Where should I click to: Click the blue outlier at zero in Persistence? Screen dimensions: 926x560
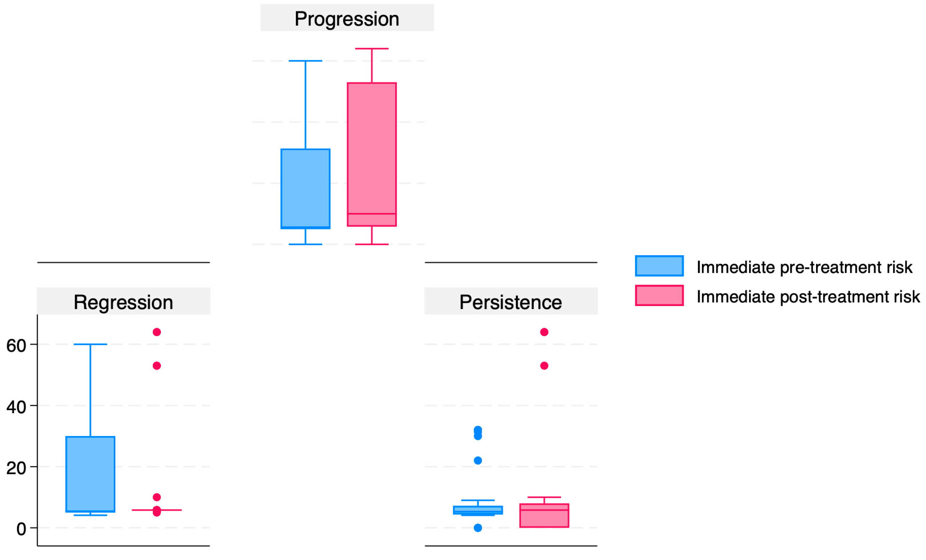[478, 528]
